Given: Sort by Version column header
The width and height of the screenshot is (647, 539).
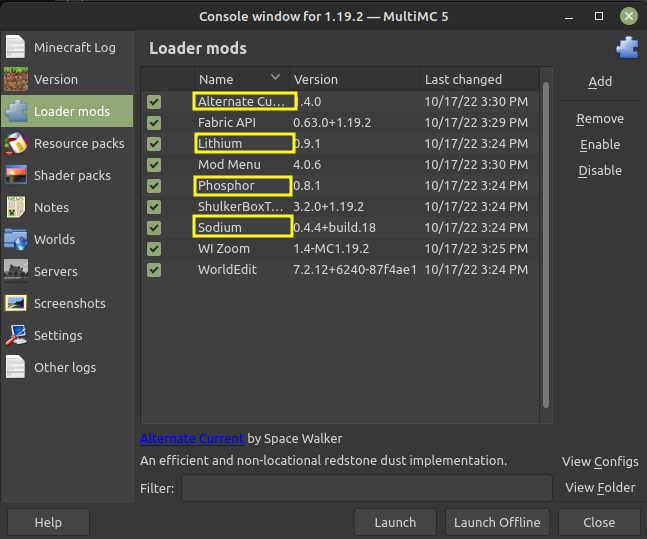Looking at the screenshot, I should [x=354, y=79].
